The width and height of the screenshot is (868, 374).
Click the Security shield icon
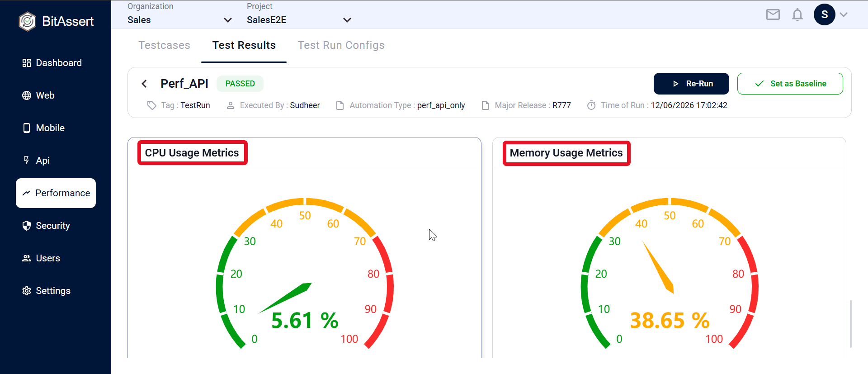(27, 226)
